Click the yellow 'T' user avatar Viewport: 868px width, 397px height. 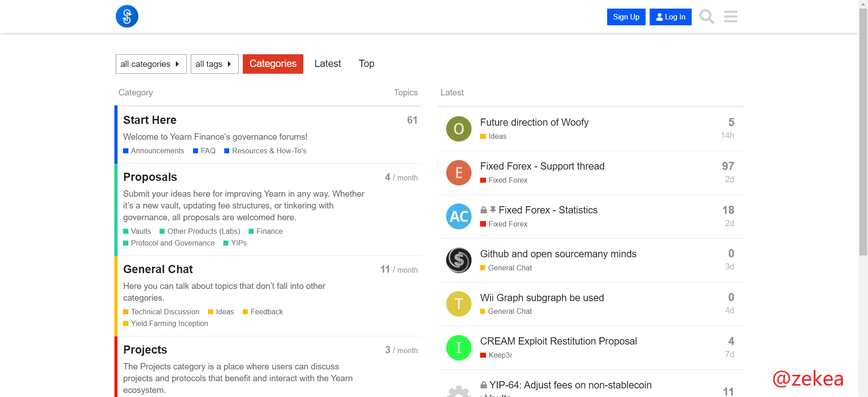459,304
